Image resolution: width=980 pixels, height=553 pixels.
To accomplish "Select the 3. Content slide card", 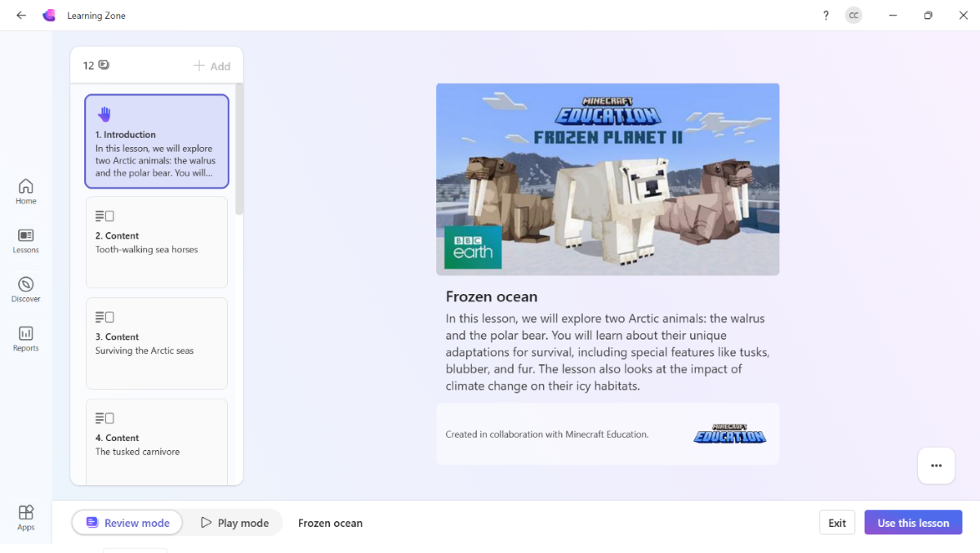I will (x=157, y=343).
